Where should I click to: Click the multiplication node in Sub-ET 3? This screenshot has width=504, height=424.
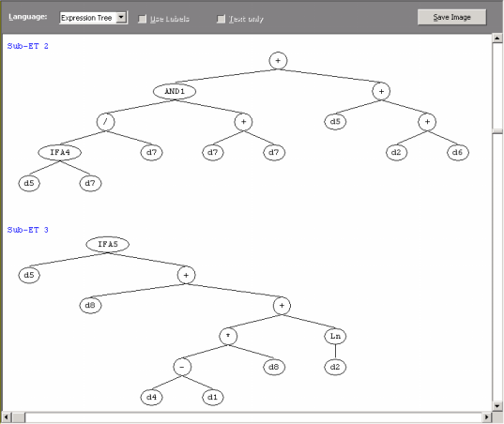click(x=228, y=336)
